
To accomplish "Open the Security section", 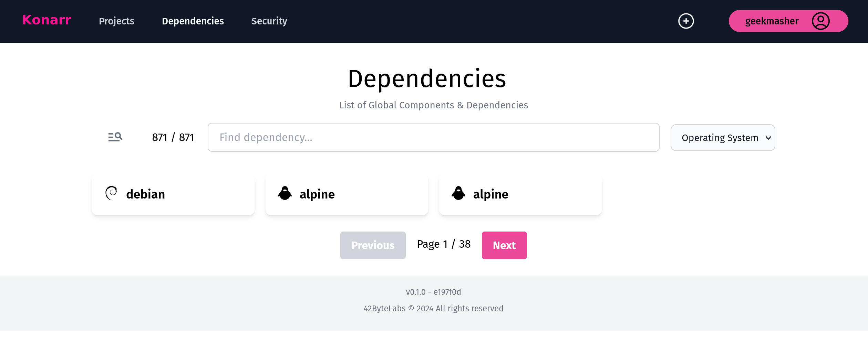I will 269,21.
